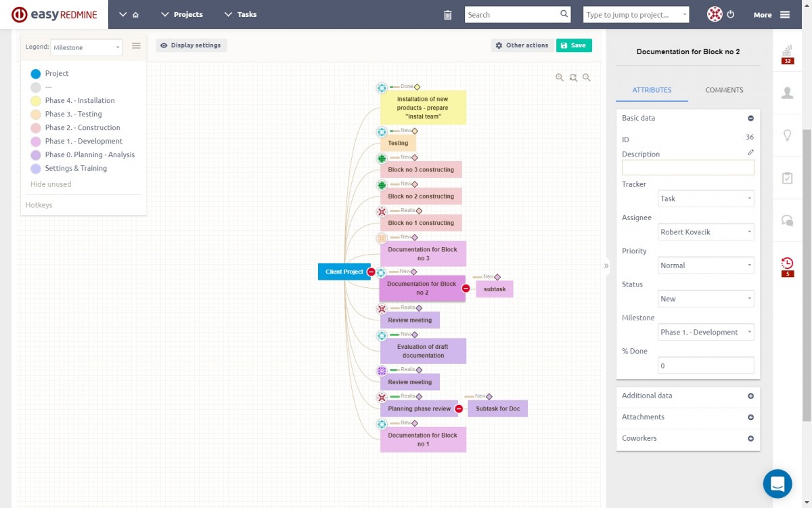
Task: Switch to the Comments tab
Action: coord(724,90)
